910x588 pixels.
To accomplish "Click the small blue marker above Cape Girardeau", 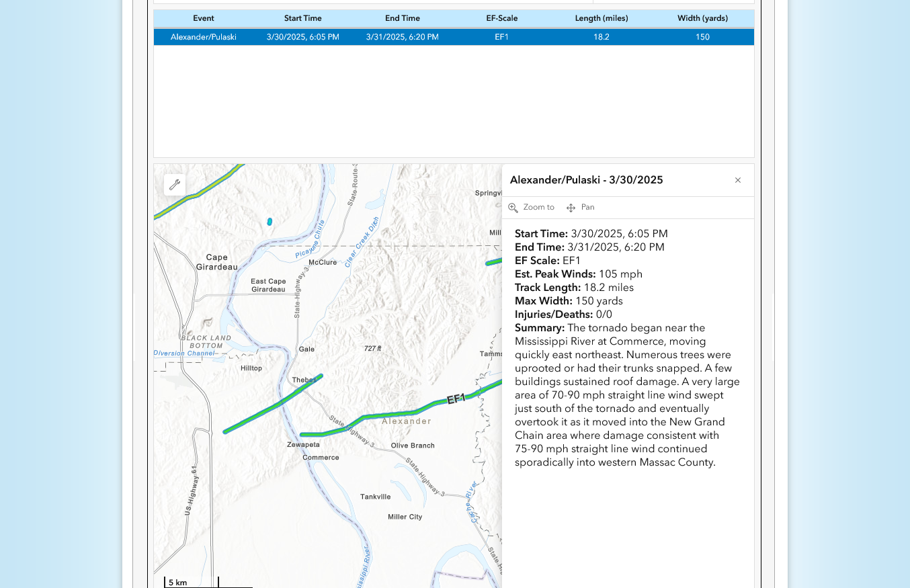I will (270, 221).
